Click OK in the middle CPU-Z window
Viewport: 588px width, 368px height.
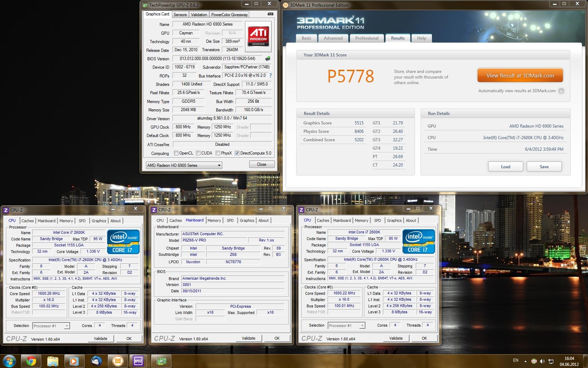(x=277, y=338)
